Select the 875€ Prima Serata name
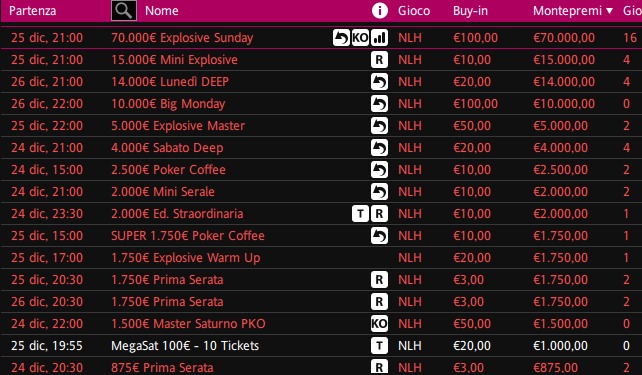 [162, 368]
